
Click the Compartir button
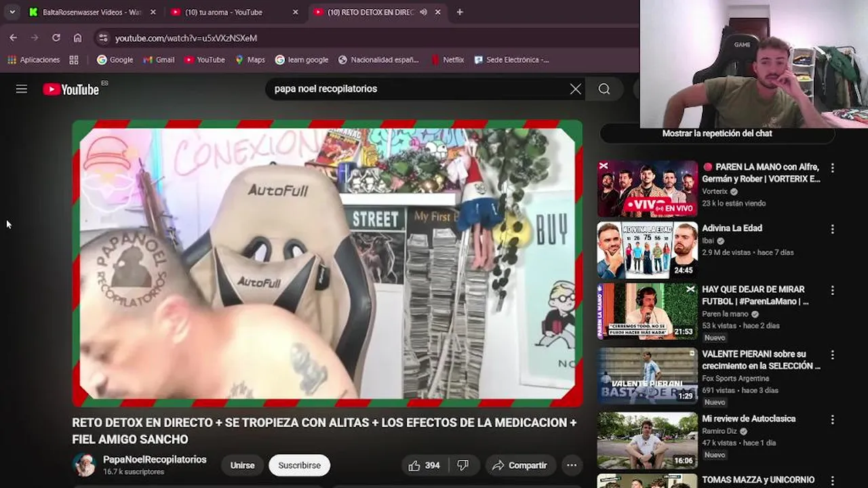click(x=519, y=465)
